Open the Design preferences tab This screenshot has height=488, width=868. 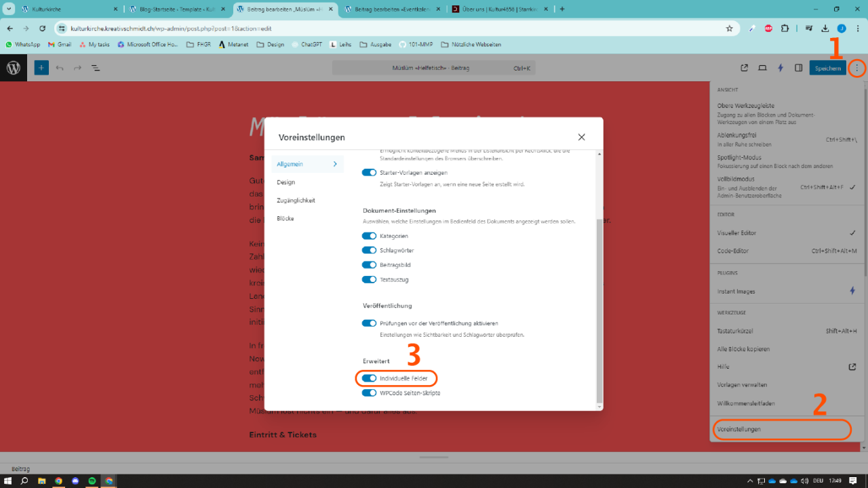[x=285, y=182]
